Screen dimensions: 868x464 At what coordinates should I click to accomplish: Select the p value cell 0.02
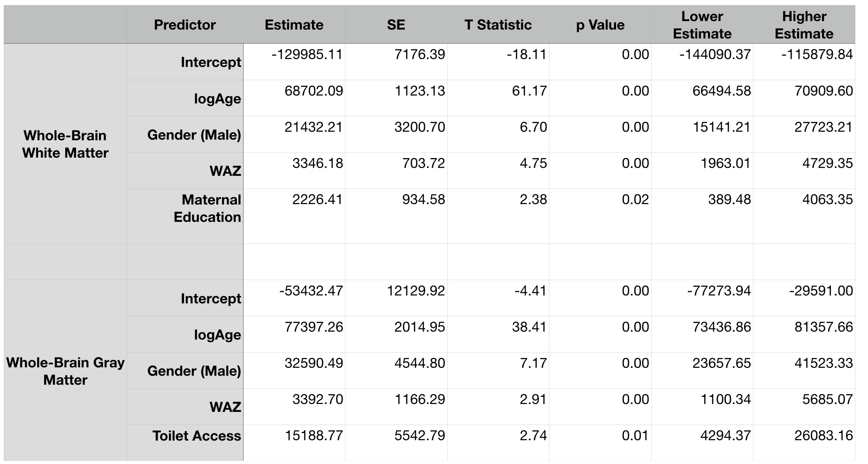pos(635,200)
